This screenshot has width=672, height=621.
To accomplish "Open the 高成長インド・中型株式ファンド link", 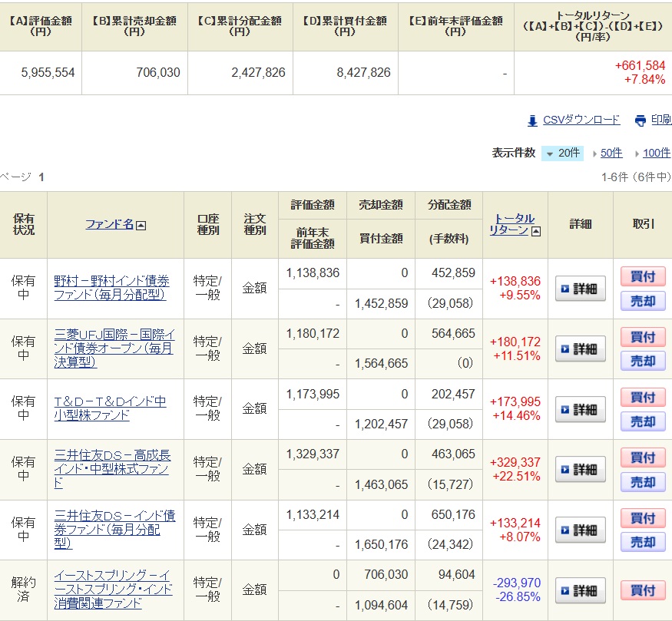I will point(112,469).
